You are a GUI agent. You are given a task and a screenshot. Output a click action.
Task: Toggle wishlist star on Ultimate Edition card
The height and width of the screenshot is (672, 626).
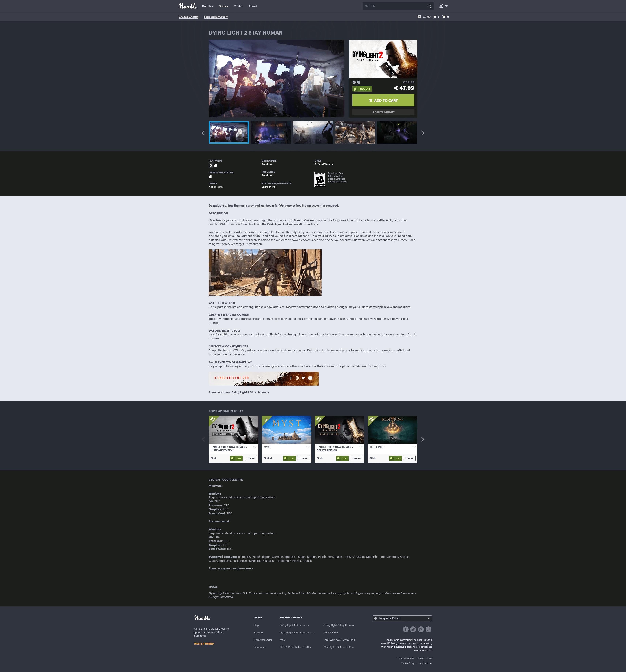point(255,447)
